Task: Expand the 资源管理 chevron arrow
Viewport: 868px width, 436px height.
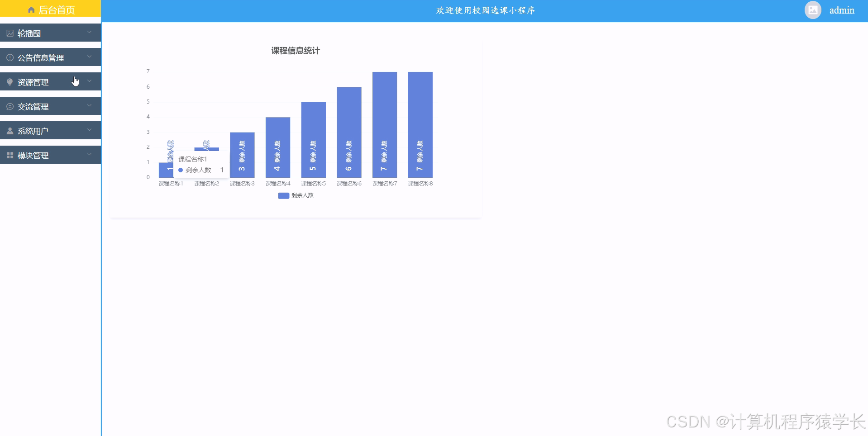Action: [89, 81]
